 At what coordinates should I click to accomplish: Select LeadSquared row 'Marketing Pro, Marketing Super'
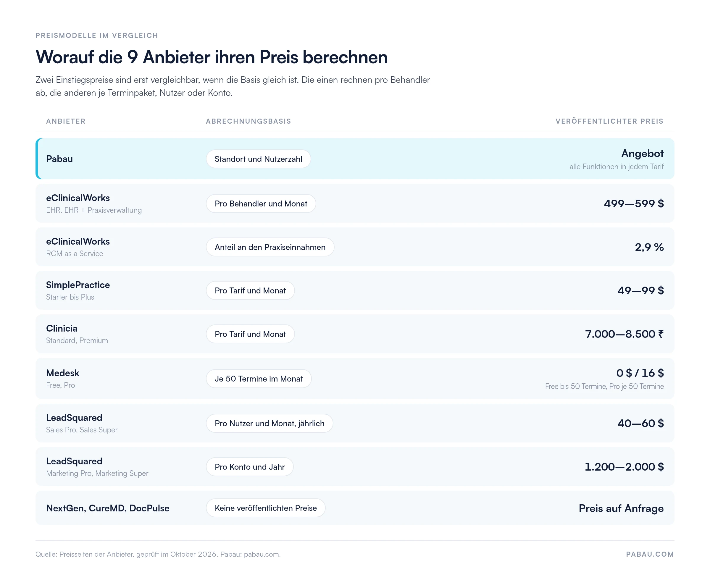355,467
